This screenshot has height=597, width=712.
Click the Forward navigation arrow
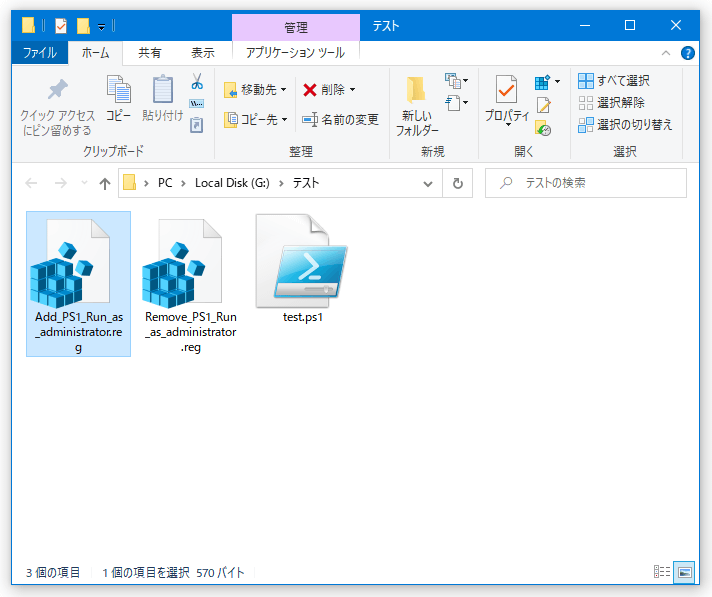(x=60, y=183)
